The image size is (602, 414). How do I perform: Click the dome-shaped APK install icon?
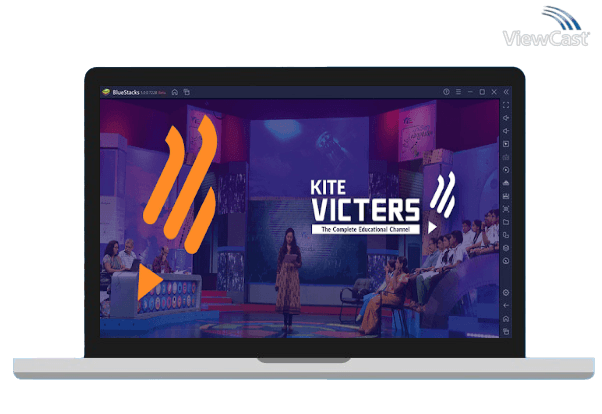coord(506,183)
